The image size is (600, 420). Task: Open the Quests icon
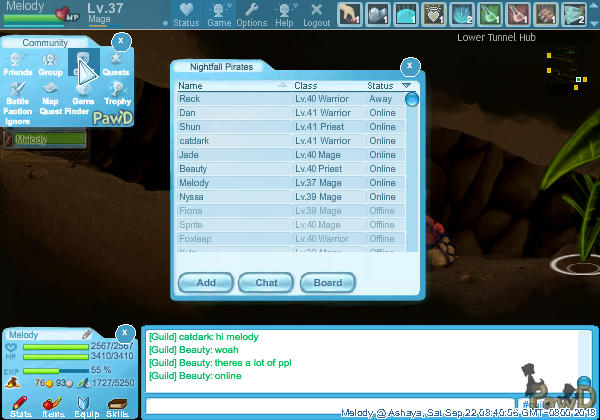116,64
